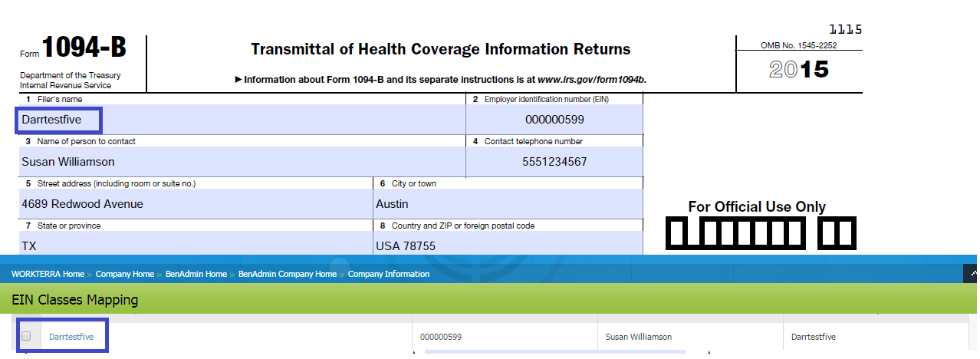Click the Company Information breadcrumb

pyautogui.click(x=389, y=274)
